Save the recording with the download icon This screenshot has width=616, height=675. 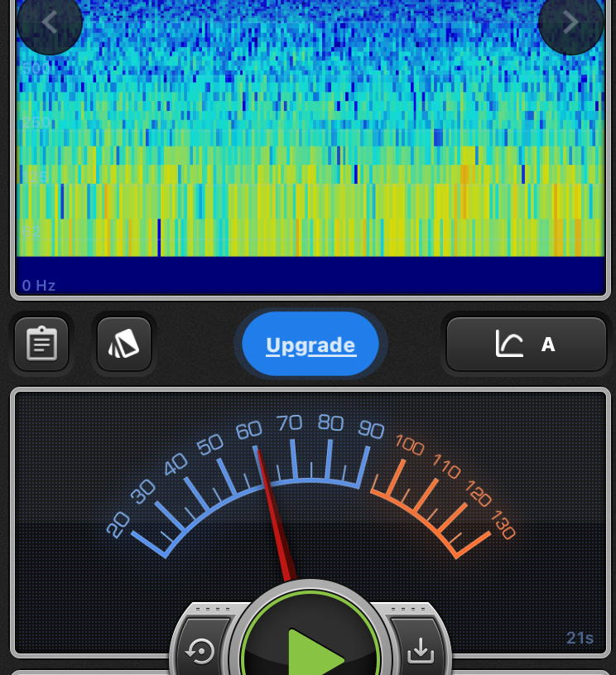421,652
